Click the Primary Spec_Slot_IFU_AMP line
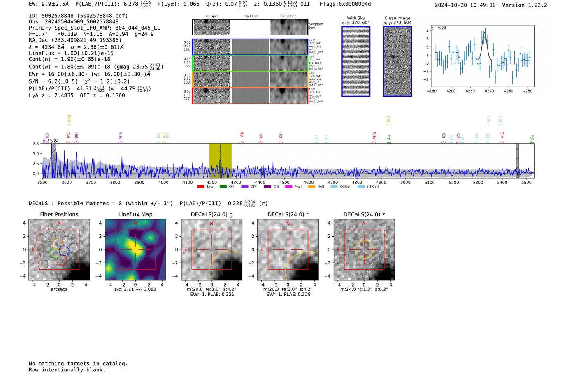 (94, 28)
